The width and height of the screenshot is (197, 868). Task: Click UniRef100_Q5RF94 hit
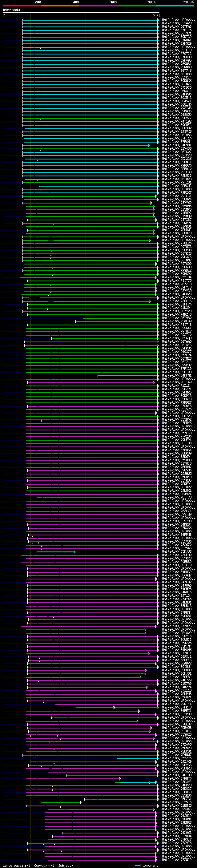[176, 484]
